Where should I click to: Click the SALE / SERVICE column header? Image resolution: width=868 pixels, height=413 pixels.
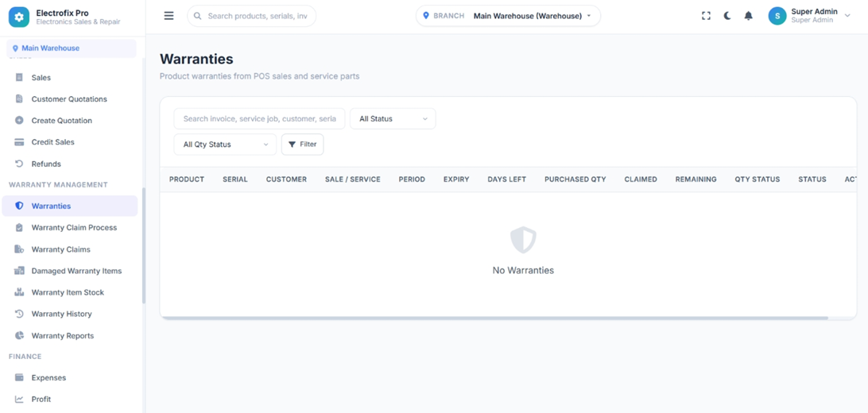(x=353, y=179)
